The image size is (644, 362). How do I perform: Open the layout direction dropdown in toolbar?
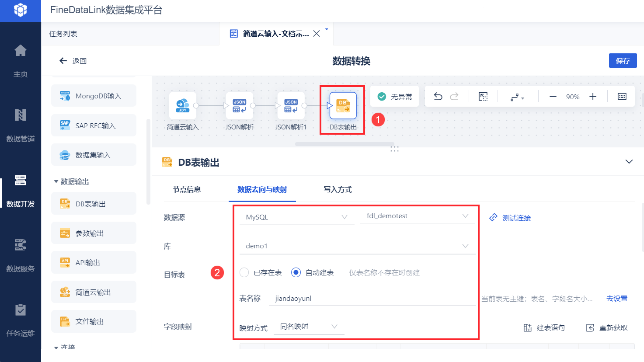click(x=517, y=97)
